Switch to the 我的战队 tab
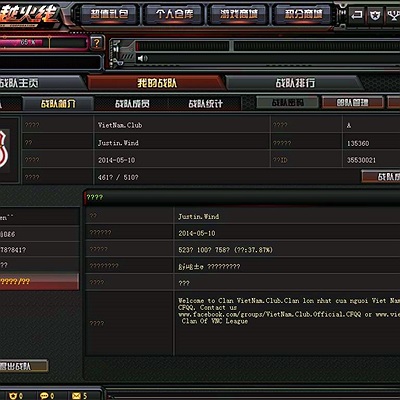Image resolution: width=400 pixels, height=400 pixels. [x=157, y=83]
